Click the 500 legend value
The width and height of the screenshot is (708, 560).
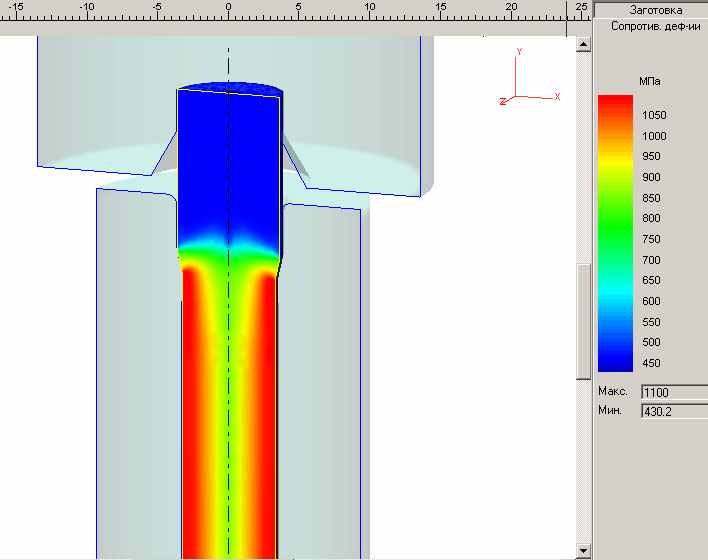point(651,342)
